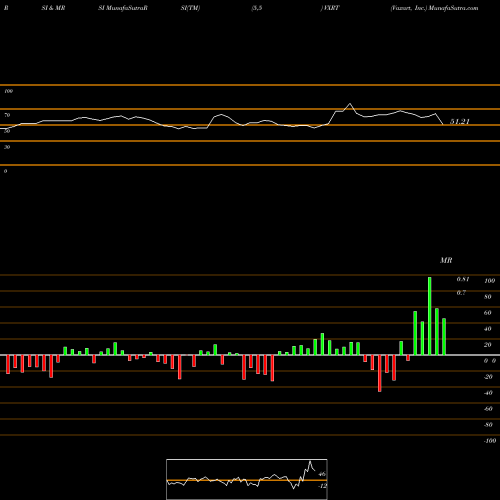Viewport: 500px width, 500px height.
Task: Click the RSI value label 51.21
Action: [460, 122]
